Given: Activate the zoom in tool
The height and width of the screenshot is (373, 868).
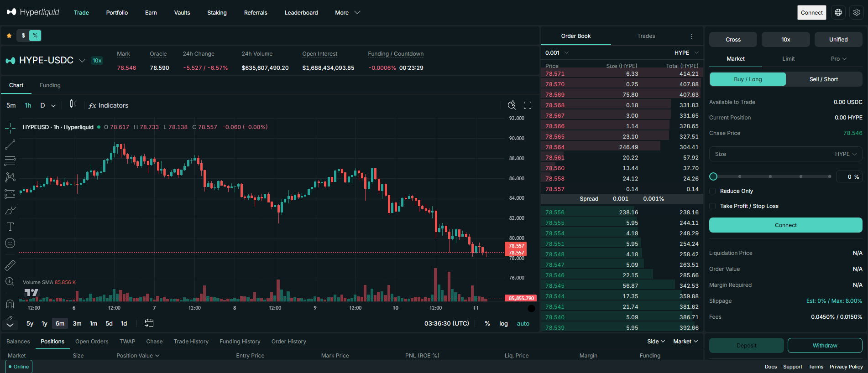Looking at the screenshot, I should [x=10, y=282].
